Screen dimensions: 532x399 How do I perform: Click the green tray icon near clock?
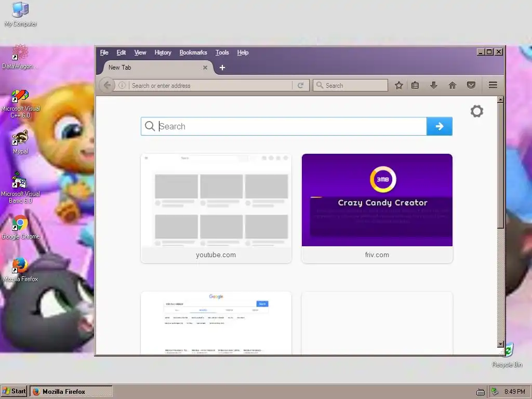(x=495, y=392)
